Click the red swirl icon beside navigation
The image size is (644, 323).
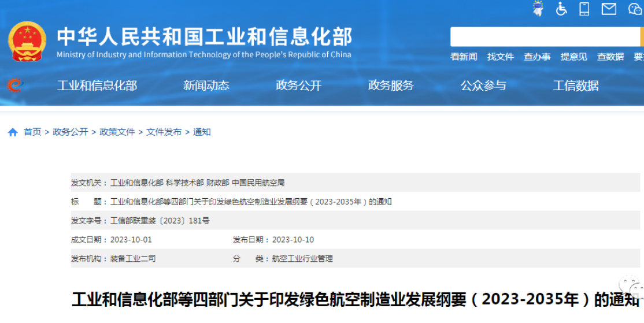[x=15, y=85]
